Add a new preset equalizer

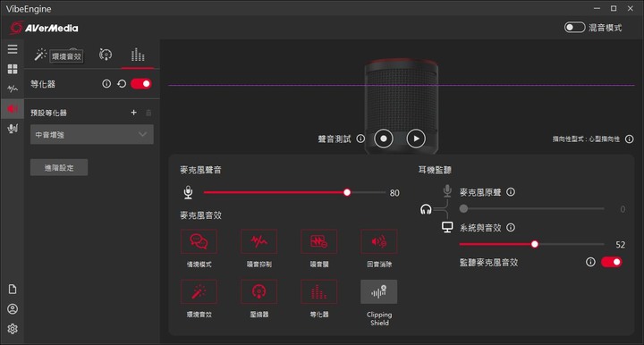(133, 113)
